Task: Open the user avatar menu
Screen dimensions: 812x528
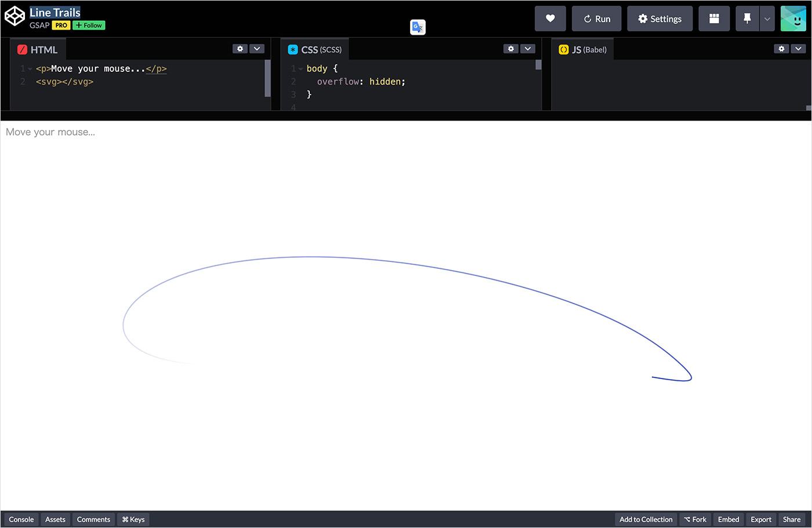Action: point(793,19)
